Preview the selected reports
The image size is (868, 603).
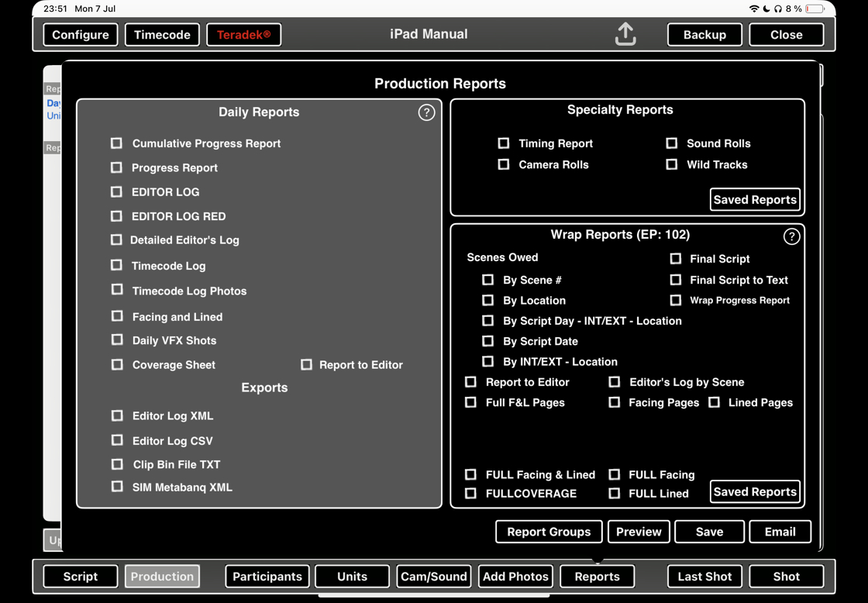[639, 532]
